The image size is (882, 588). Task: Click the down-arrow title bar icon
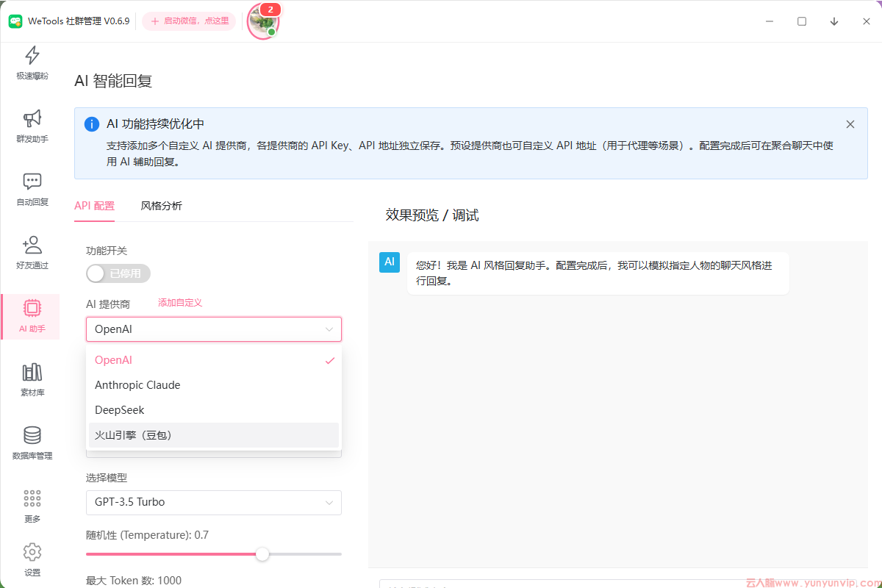coord(834,21)
